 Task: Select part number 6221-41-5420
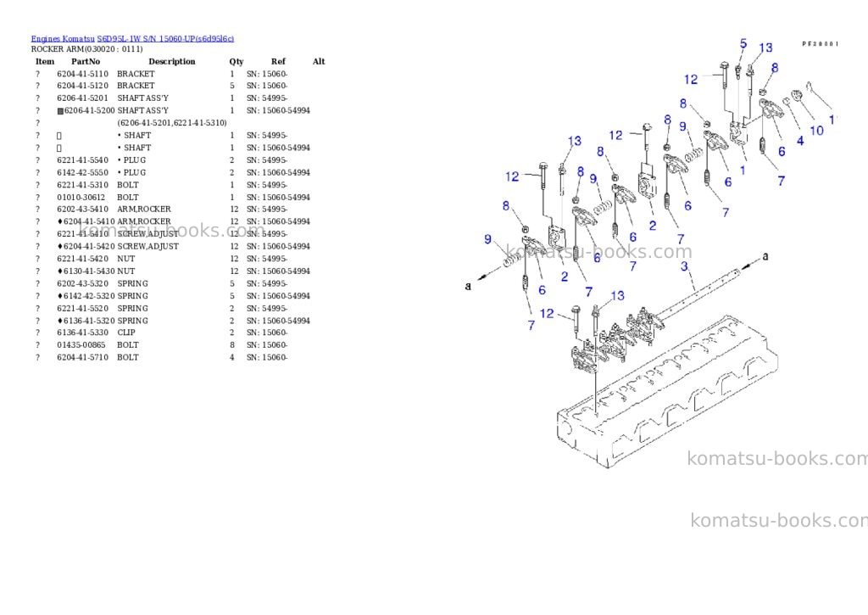pos(82,259)
